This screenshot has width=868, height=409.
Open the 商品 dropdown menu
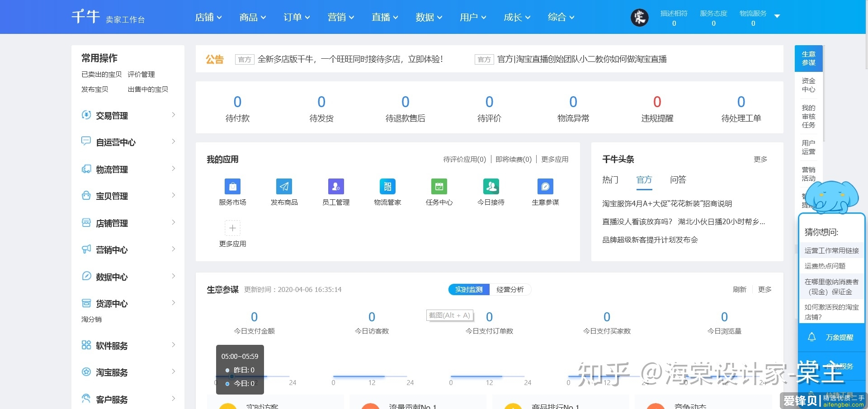(x=253, y=17)
